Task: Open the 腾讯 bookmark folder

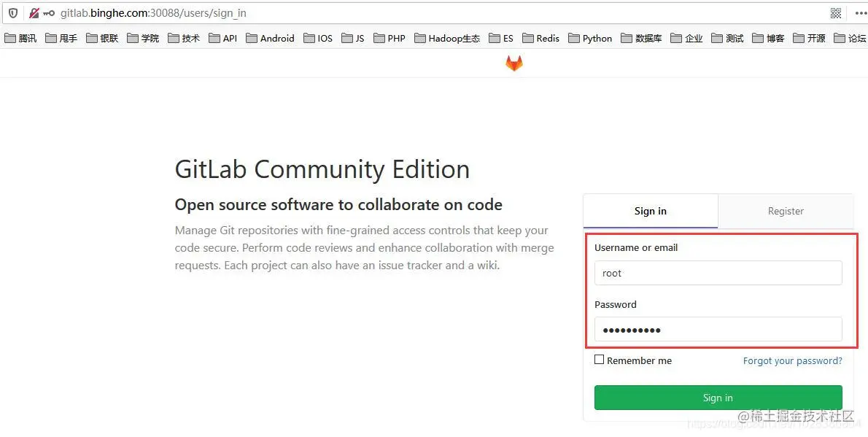Action: coord(20,38)
